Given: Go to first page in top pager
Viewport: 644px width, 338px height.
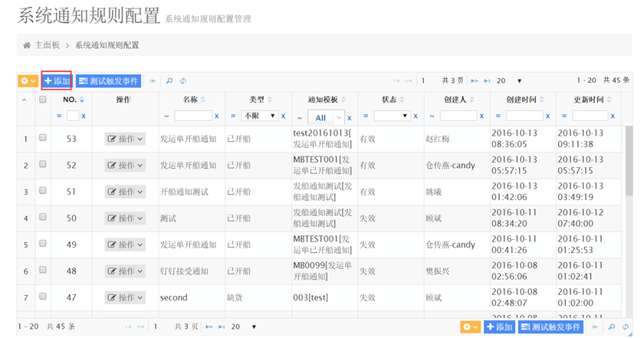Looking at the screenshot, I should pyautogui.click(x=396, y=81).
